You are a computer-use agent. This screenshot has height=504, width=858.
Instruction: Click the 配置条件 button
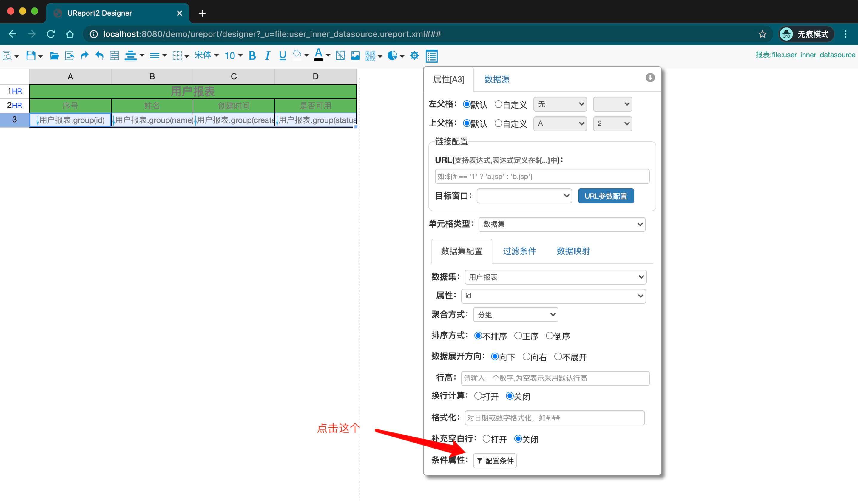coord(495,461)
